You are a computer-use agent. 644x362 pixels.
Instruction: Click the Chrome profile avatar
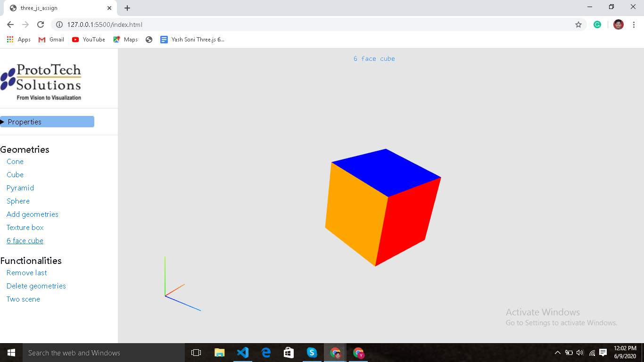pos(618,24)
